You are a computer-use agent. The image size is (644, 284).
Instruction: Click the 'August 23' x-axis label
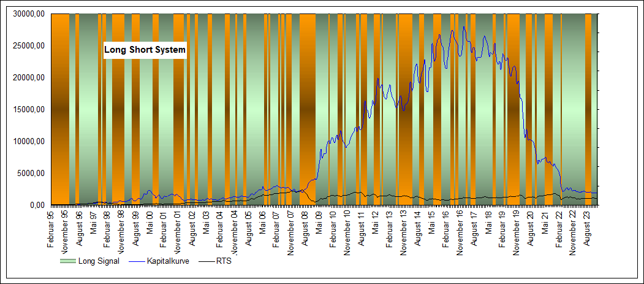click(x=588, y=229)
